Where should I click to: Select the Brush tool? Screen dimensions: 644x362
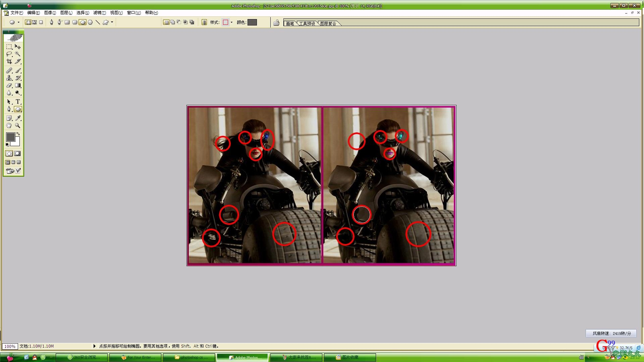coord(18,70)
